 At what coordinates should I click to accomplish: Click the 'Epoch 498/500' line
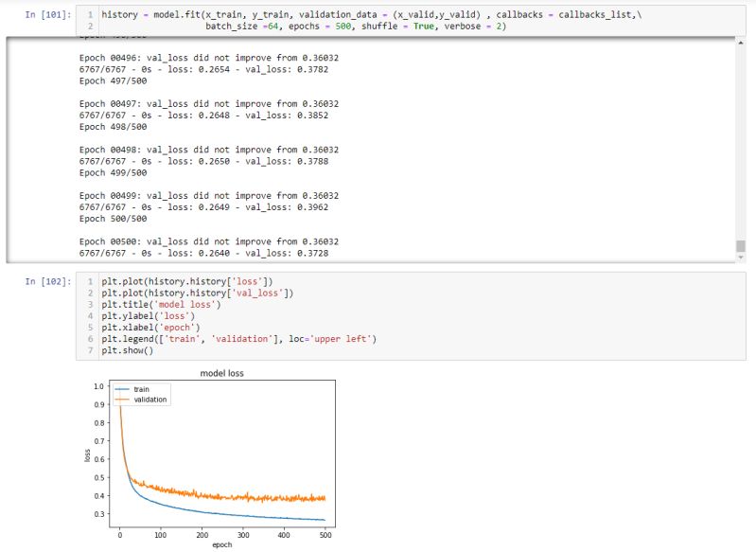click(113, 127)
